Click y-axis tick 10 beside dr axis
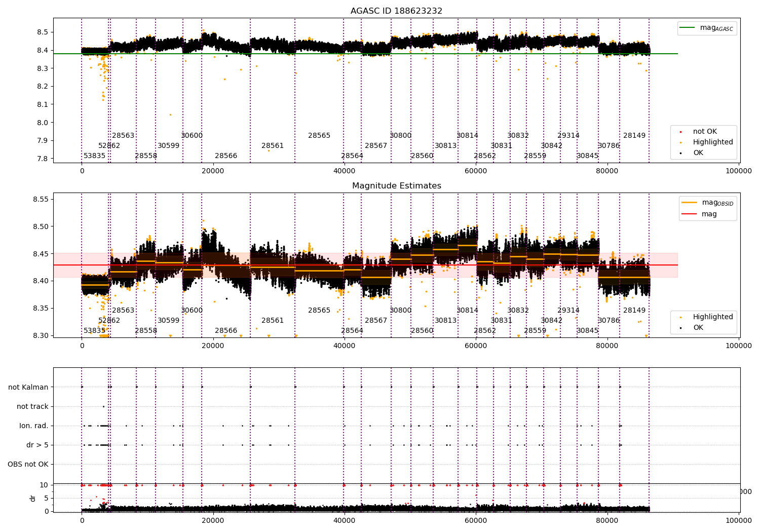This screenshot has width=760, height=532. coord(44,485)
